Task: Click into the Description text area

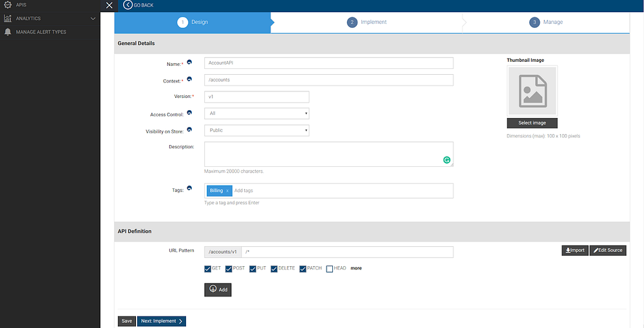Action: click(x=329, y=154)
